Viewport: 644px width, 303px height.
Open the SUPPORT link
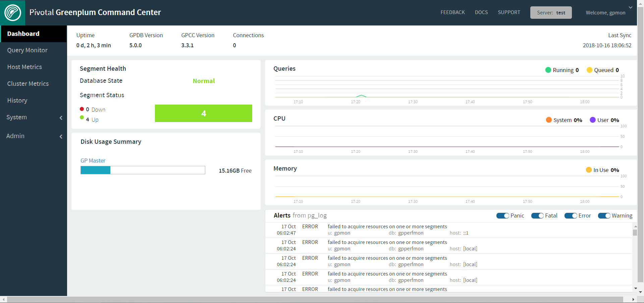click(x=509, y=12)
